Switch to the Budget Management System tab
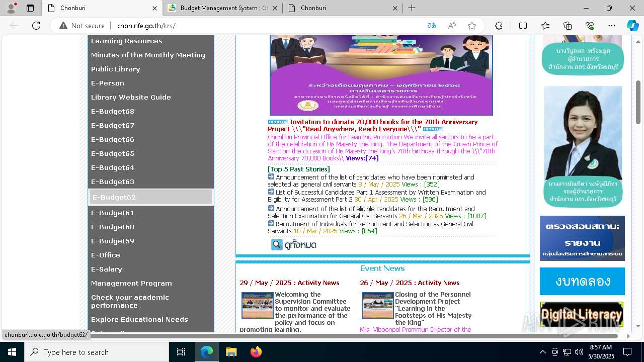 tap(222, 8)
